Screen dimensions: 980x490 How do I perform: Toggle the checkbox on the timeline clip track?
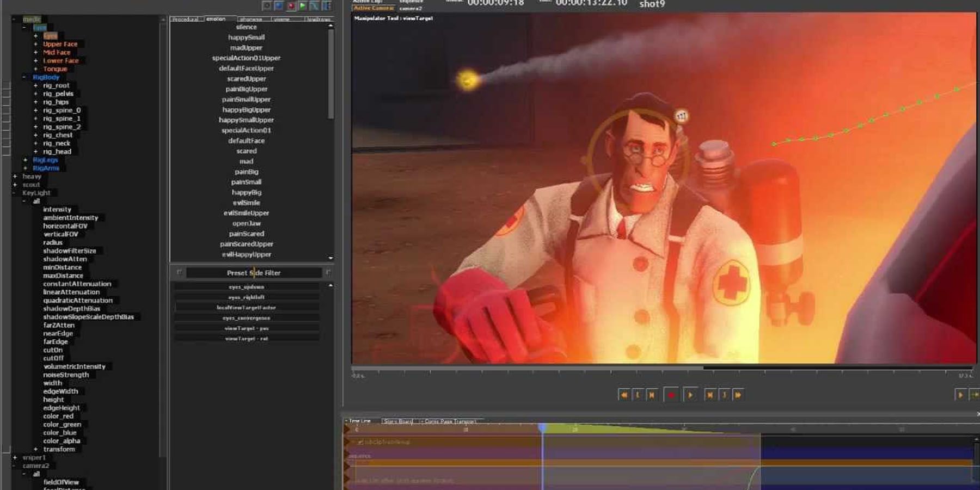point(360,442)
